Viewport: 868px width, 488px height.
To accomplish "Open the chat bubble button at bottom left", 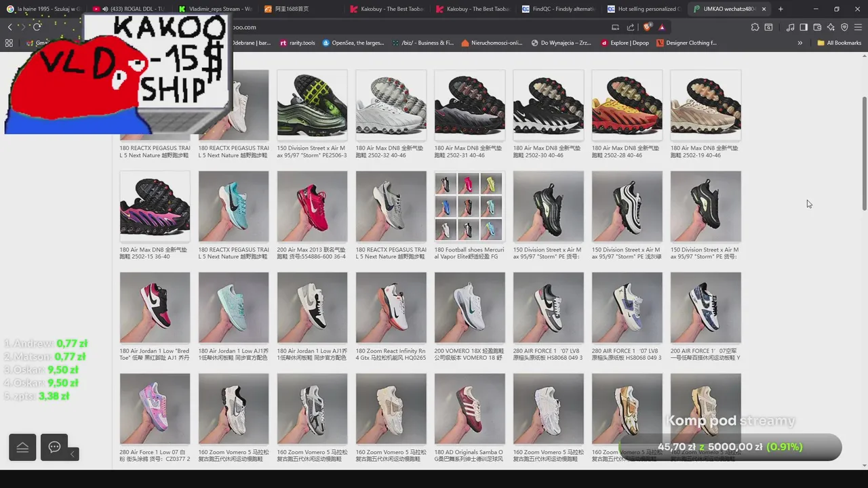I will 54,447.
